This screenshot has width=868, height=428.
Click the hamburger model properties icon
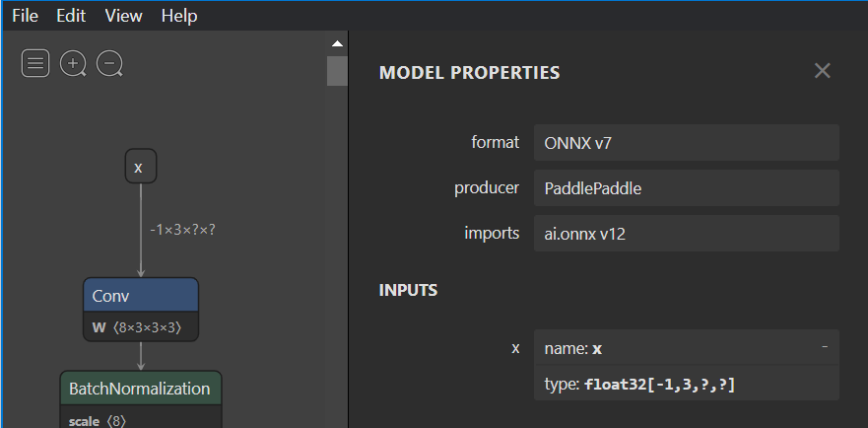coord(35,64)
